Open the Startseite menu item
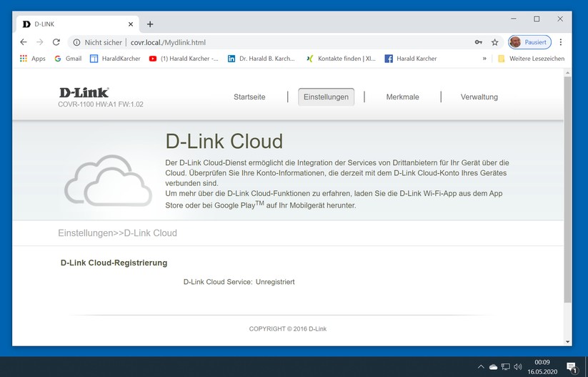 [249, 97]
